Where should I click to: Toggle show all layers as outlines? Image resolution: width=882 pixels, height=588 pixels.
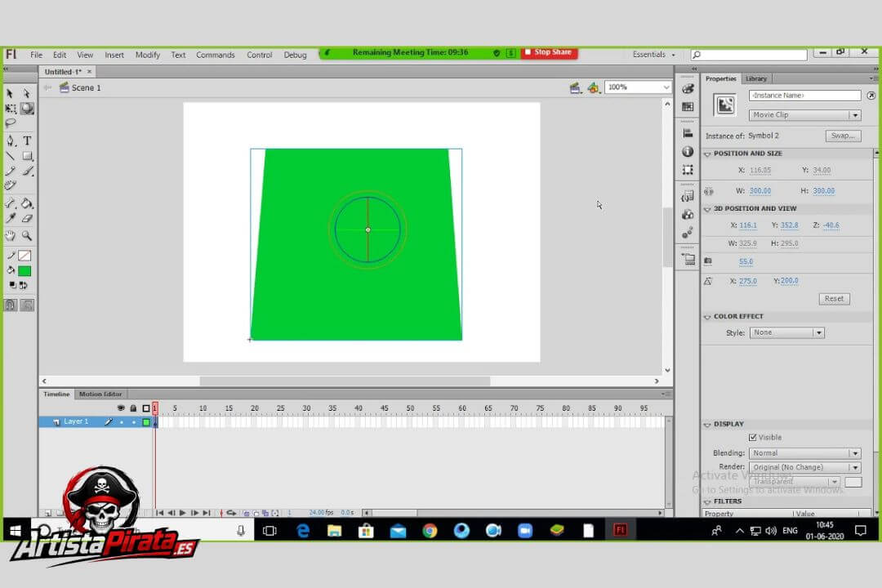[x=146, y=408]
